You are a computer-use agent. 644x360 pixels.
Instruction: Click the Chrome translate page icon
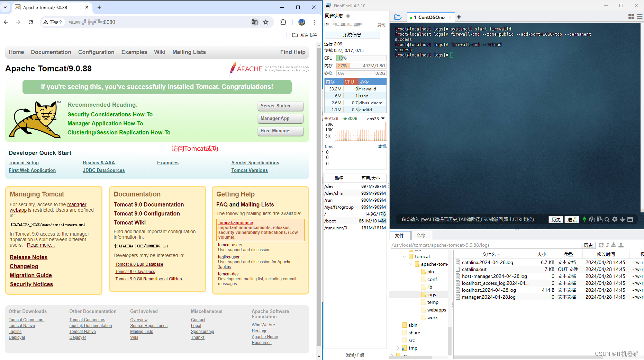[255, 22]
